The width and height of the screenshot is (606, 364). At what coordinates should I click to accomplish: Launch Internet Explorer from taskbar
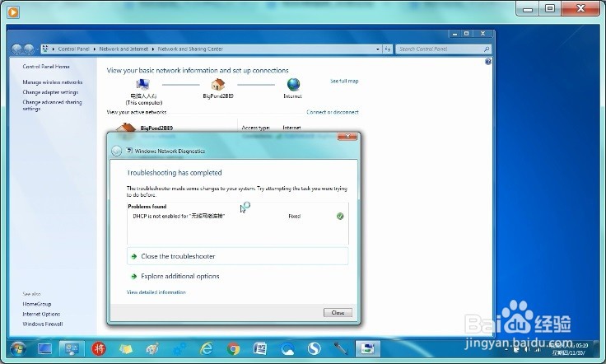click(x=207, y=349)
